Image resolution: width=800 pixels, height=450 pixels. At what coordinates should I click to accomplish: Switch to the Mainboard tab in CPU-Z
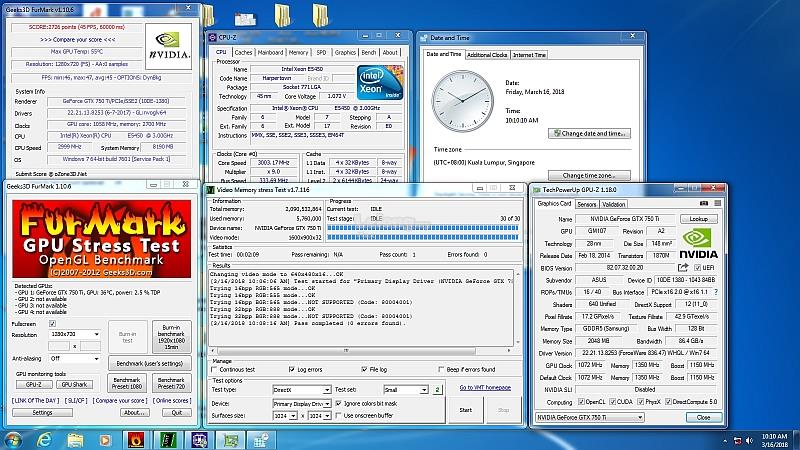pyautogui.click(x=270, y=52)
